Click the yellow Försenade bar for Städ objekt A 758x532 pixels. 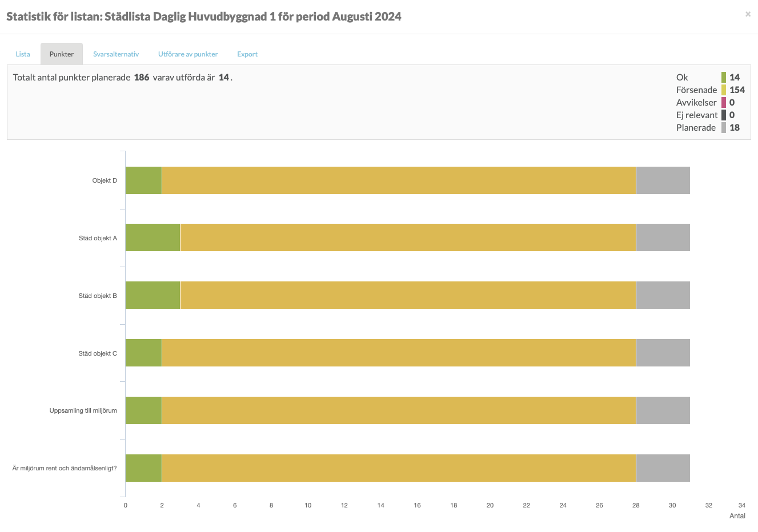[x=408, y=237]
